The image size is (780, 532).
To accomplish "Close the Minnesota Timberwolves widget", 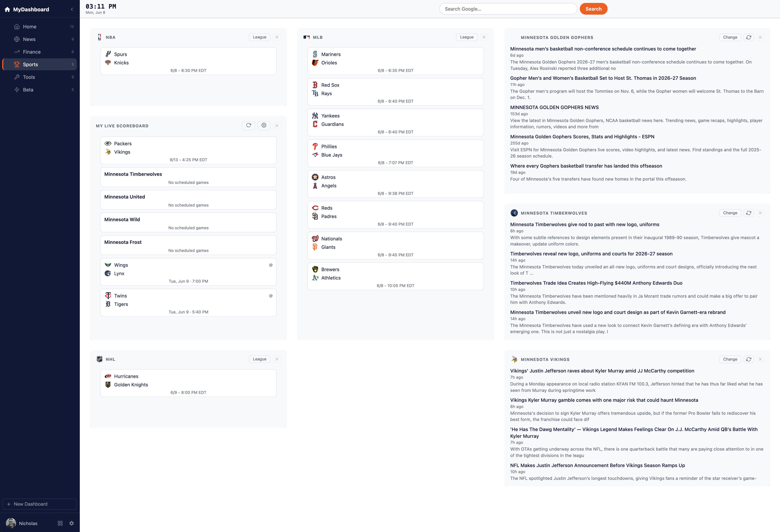I will coord(760,213).
